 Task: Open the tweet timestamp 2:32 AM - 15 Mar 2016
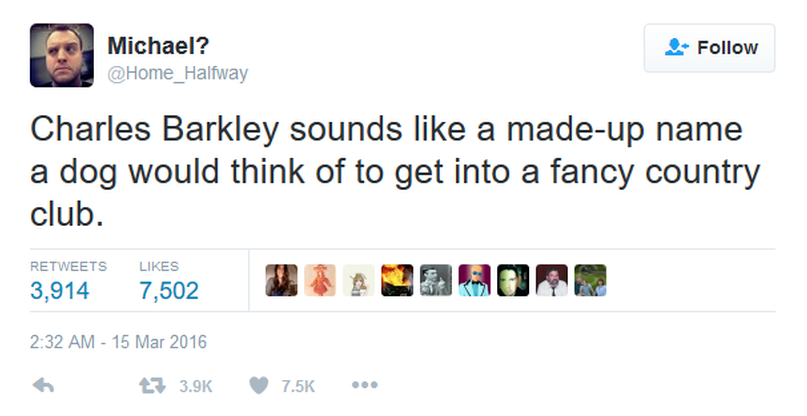point(118,342)
